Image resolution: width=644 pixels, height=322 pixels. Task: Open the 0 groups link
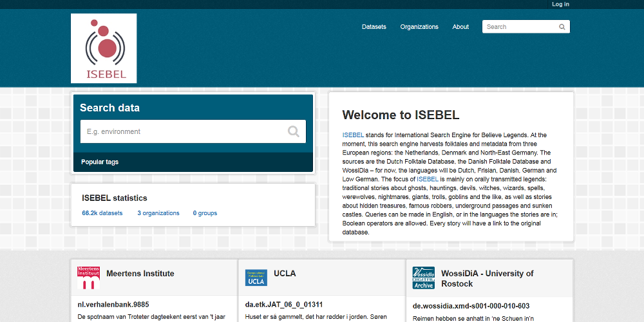click(x=205, y=213)
